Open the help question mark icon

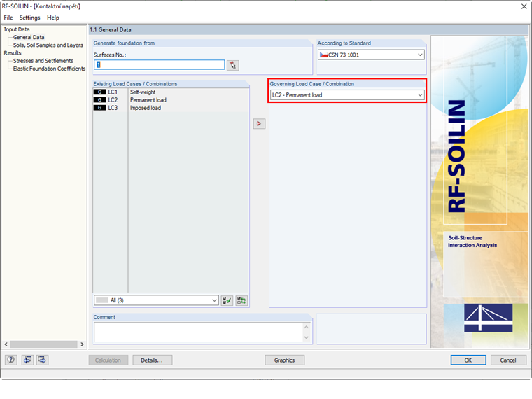[x=11, y=360]
